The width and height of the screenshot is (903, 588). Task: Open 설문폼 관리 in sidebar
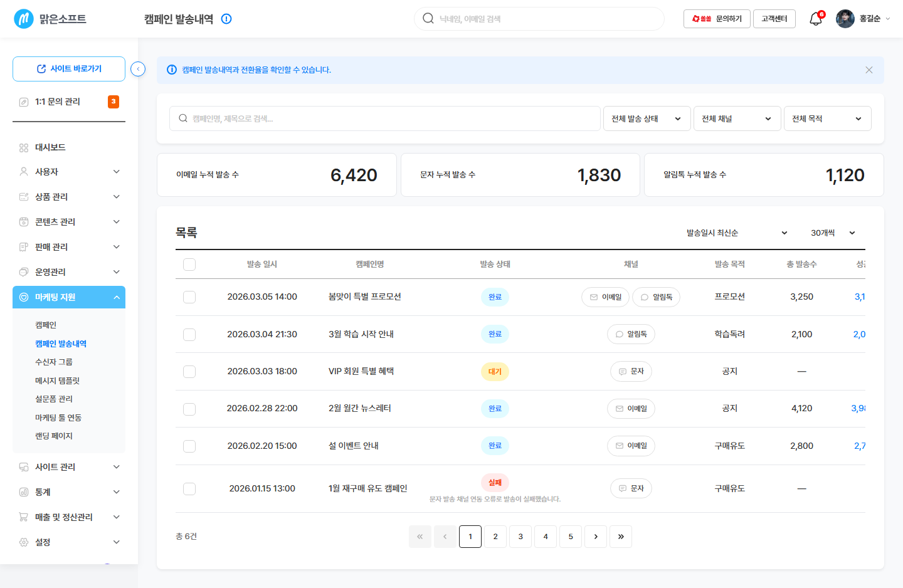pos(54,399)
